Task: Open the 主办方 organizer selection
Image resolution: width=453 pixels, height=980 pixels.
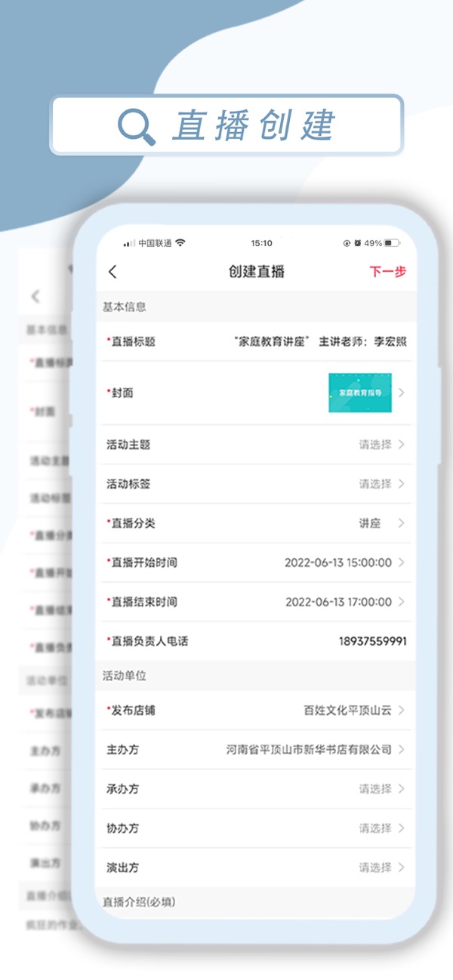Action: coord(309,750)
